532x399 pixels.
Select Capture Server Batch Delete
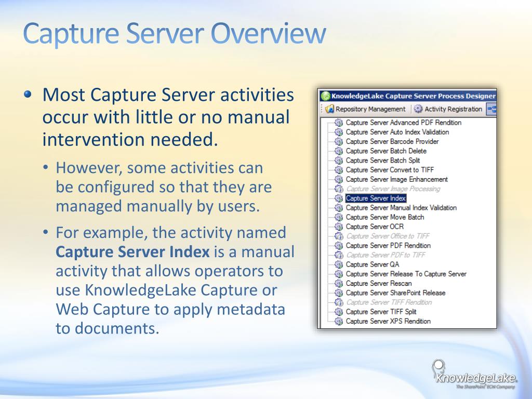point(386,151)
